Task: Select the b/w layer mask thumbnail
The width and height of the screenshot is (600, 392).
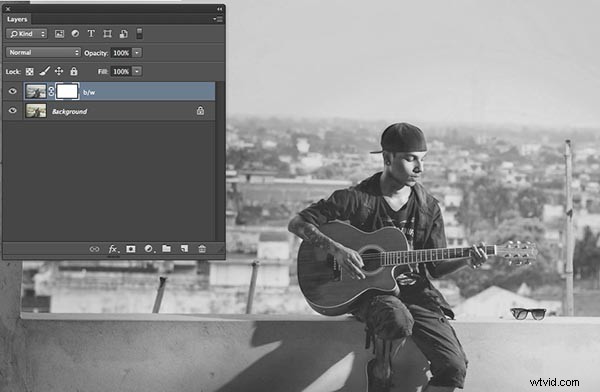Action: 67,91
